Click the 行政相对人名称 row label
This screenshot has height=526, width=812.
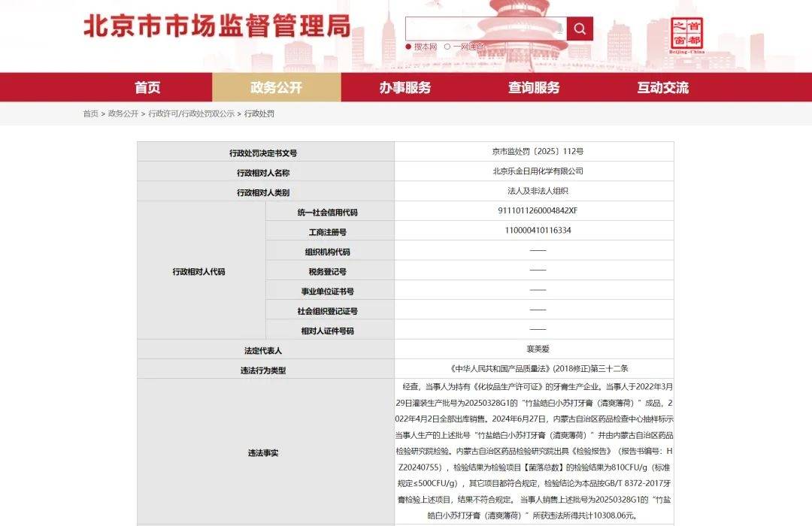click(263, 173)
